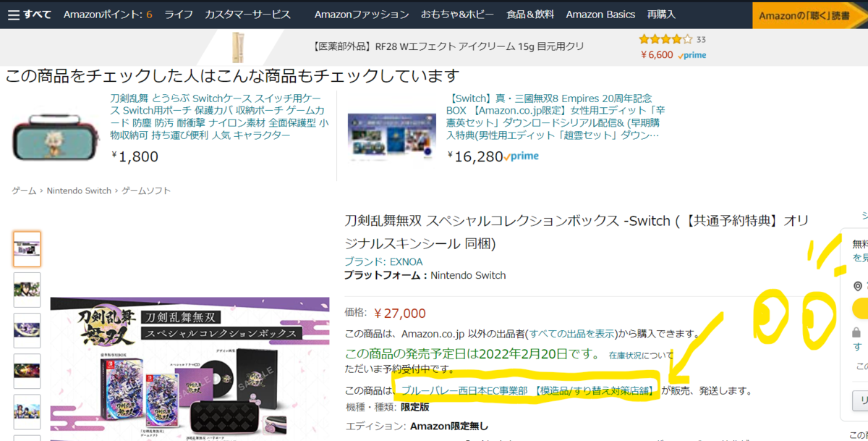The height and width of the screenshot is (441, 868).
Task: Click the star rating of the RF28 ad
Action: click(x=665, y=39)
